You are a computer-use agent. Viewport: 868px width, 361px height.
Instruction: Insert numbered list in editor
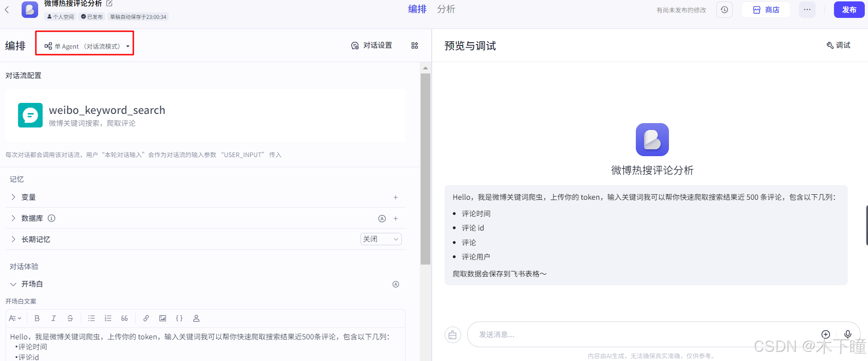point(108,318)
